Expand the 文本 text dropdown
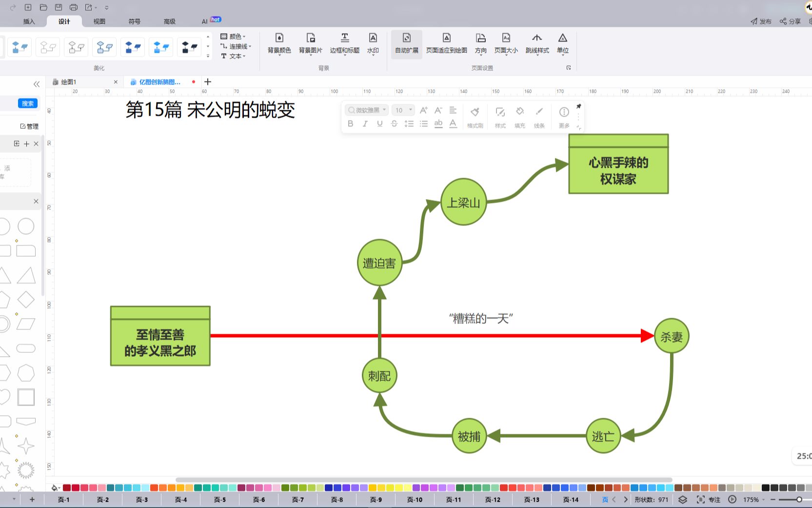The image size is (812, 508). (234, 56)
